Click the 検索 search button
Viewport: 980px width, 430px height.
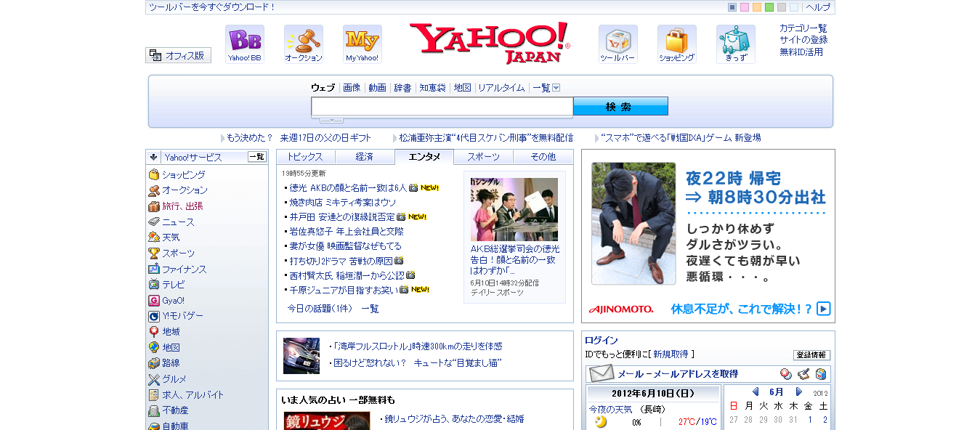click(x=620, y=106)
